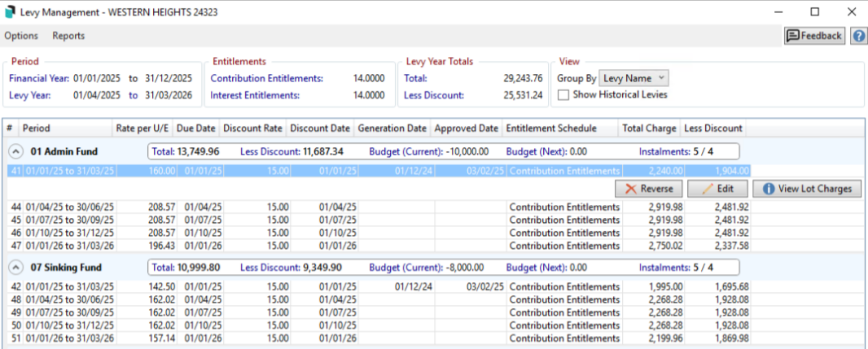Select levy row 45 period 01/07/25 to 30/09/25
The height and width of the screenshot is (349, 868).
click(378, 220)
